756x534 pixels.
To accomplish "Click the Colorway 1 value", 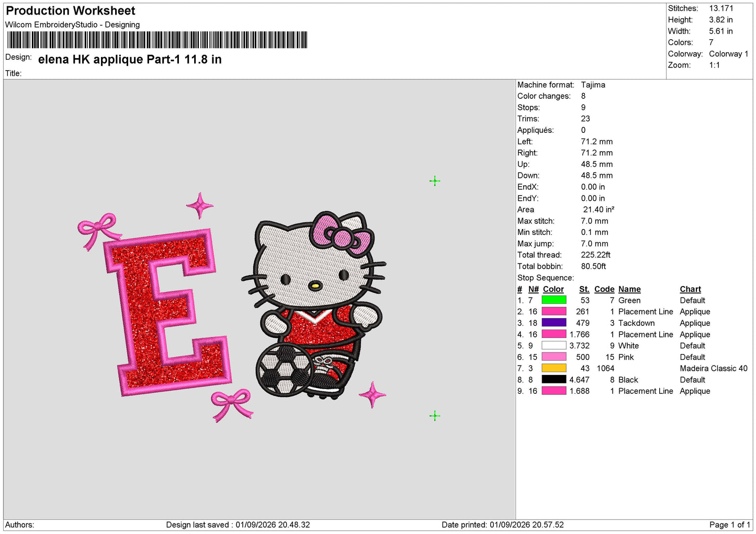I will [729, 54].
